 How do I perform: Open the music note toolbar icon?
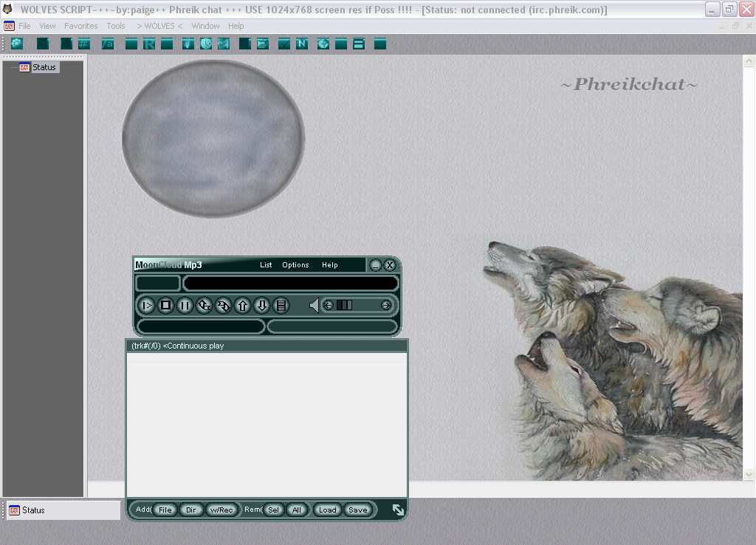[188, 44]
